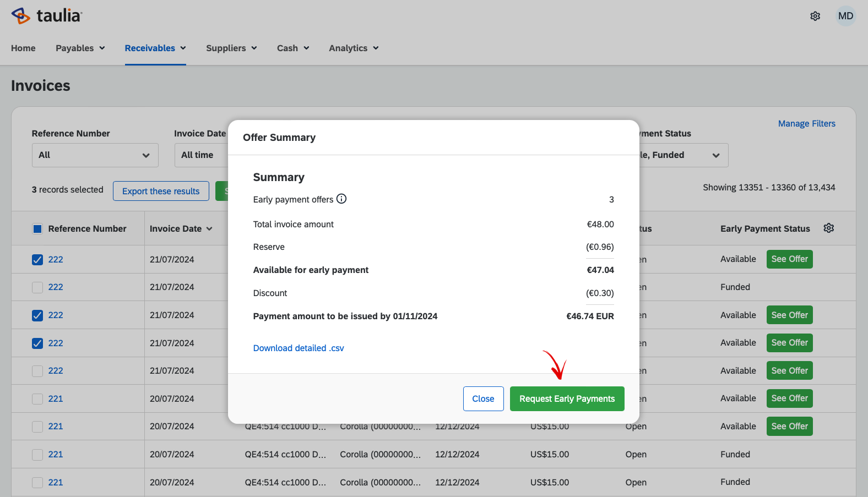The width and height of the screenshot is (868, 497).
Task: Click the '€46.74 EUR' payment amount
Action: tap(590, 316)
